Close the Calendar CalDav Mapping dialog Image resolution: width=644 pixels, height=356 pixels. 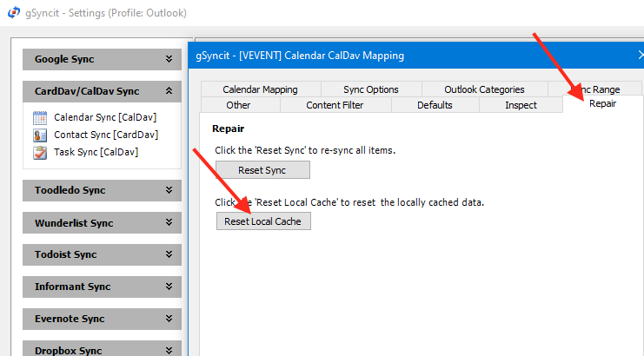(x=641, y=55)
